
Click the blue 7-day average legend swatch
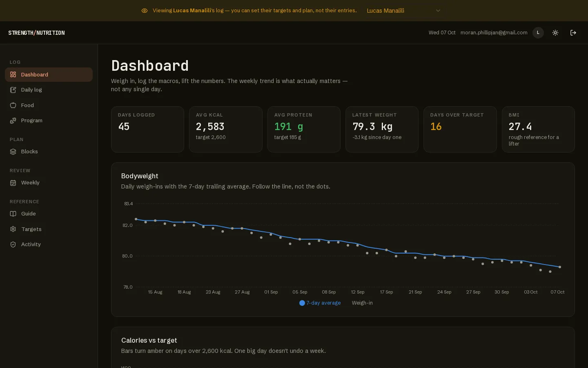coord(302,303)
